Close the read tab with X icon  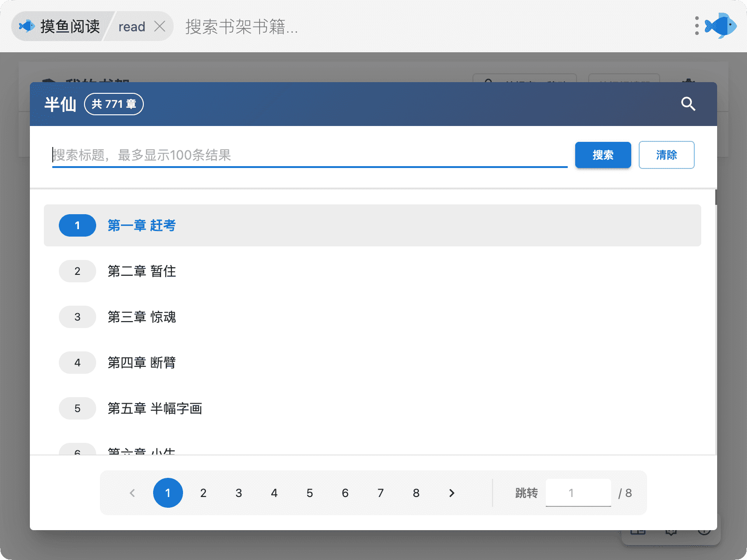pyautogui.click(x=160, y=27)
